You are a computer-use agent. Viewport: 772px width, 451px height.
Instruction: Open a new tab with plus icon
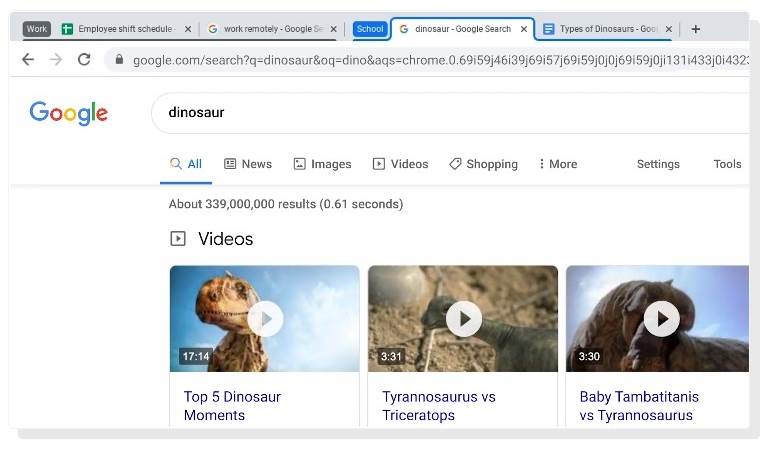(x=696, y=29)
